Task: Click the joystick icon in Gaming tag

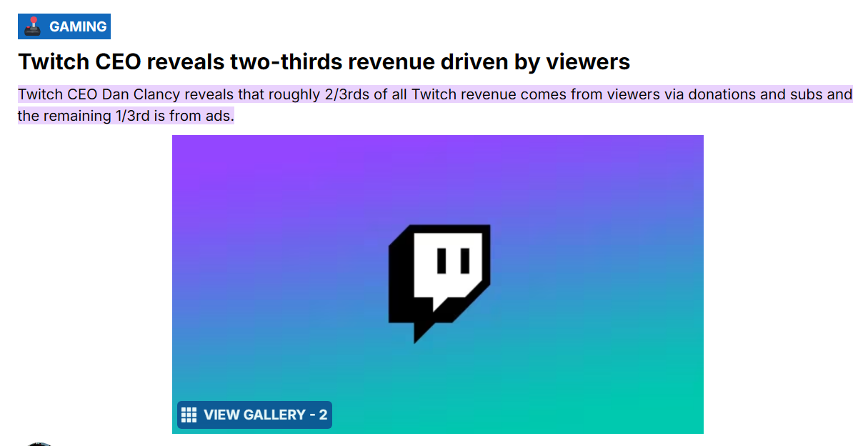Action: 33,26
